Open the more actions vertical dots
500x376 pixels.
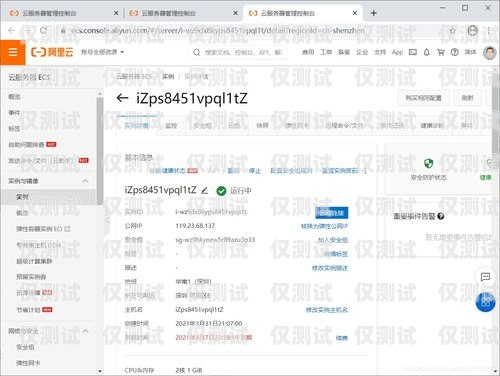tap(365, 171)
